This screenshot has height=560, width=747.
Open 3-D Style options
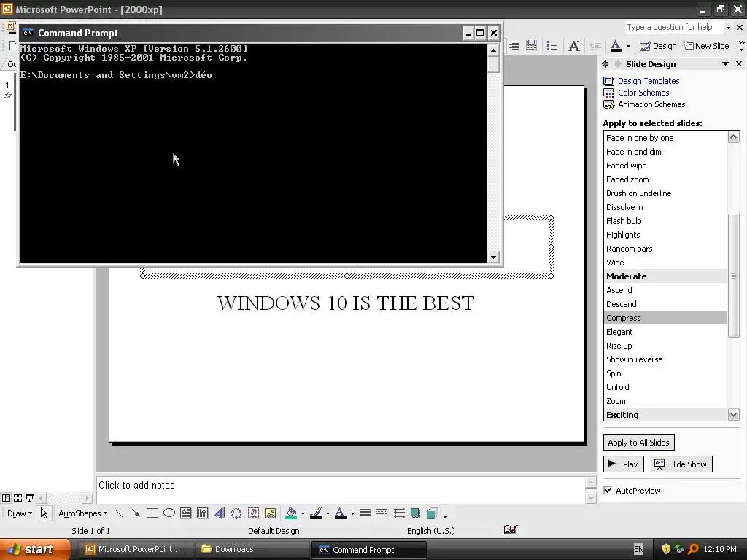432,513
